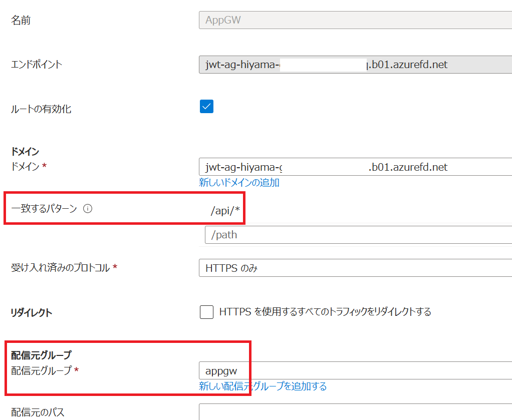Screen dimensions: 512x420
Task: Open the ドメイン dropdown field
Action: click(355, 167)
